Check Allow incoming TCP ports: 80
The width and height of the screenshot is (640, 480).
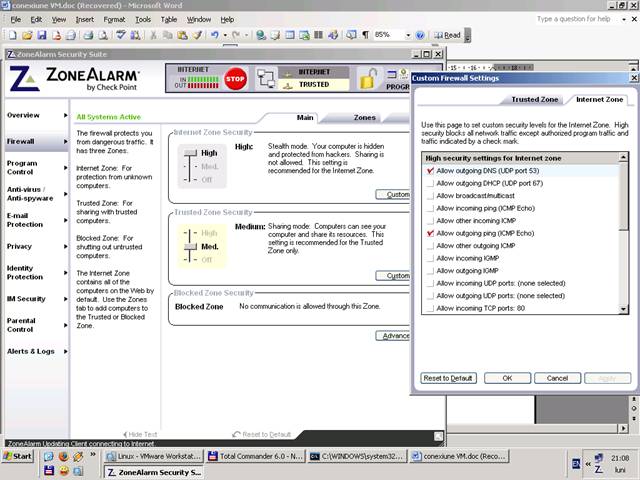pos(430,308)
